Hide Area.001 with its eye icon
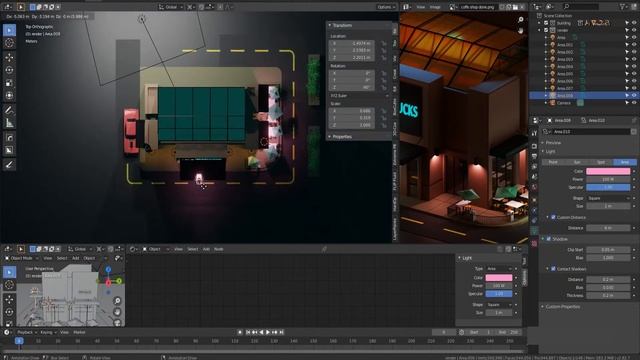Viewport: 640px width, 360px height. point(634,44)
